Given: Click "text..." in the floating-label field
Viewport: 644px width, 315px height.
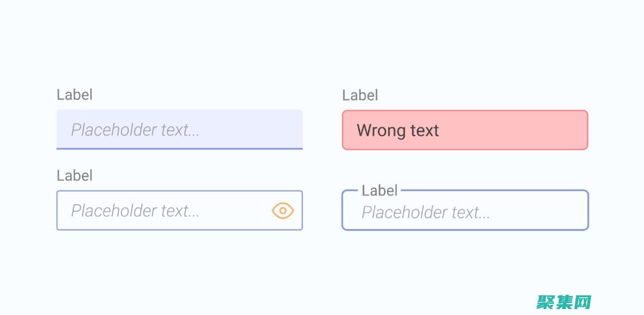Looking at the screenshot, I should (x=470, y=213).
